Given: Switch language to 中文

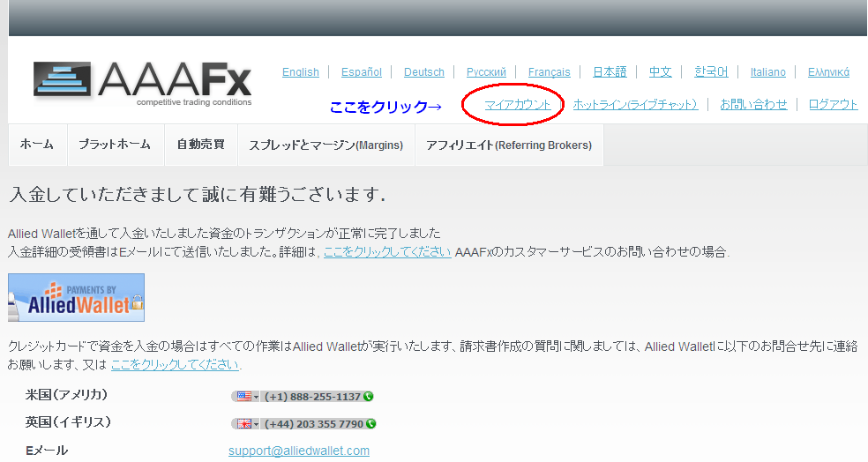Looking at the screenshot, I should [661, 72].
